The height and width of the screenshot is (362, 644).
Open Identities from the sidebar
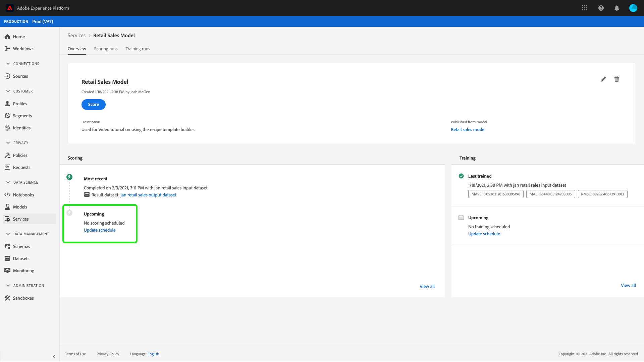21,128
